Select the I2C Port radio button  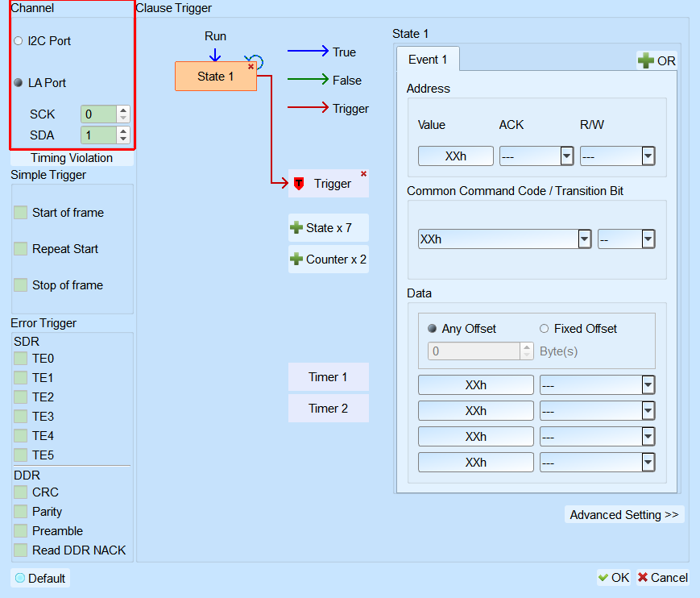coord(19,41)
